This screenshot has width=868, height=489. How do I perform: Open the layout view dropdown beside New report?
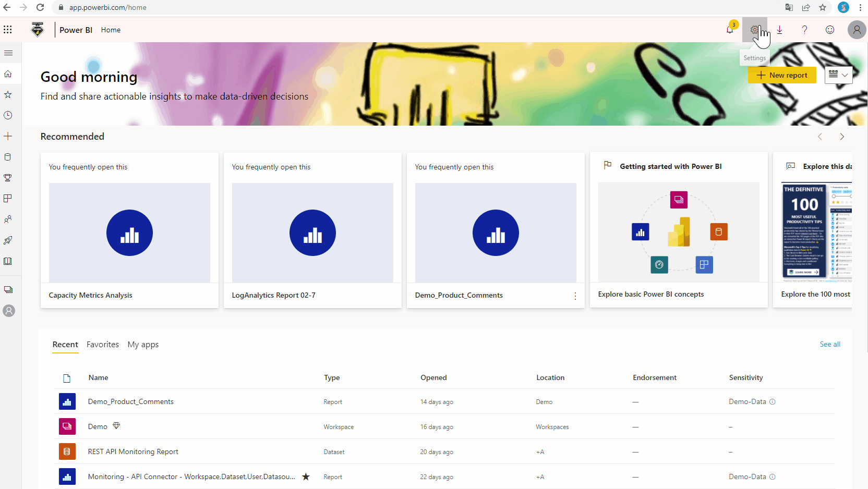(838, 75)
